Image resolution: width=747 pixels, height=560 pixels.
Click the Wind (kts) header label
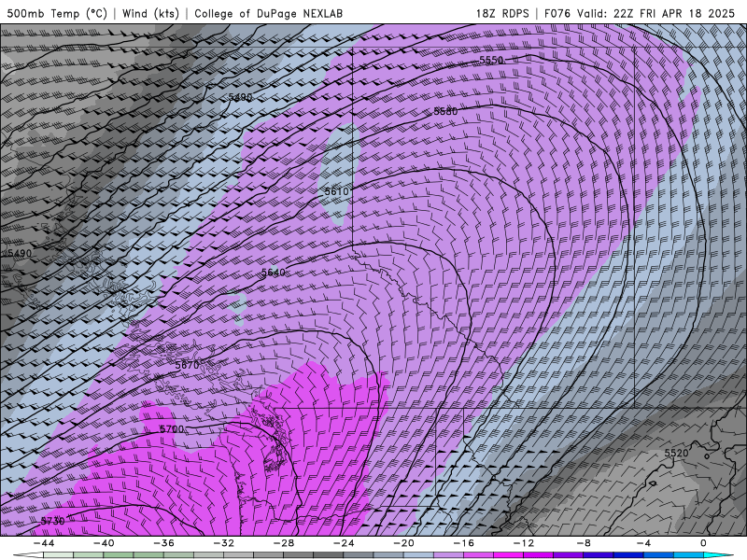[x=150, y=13]
